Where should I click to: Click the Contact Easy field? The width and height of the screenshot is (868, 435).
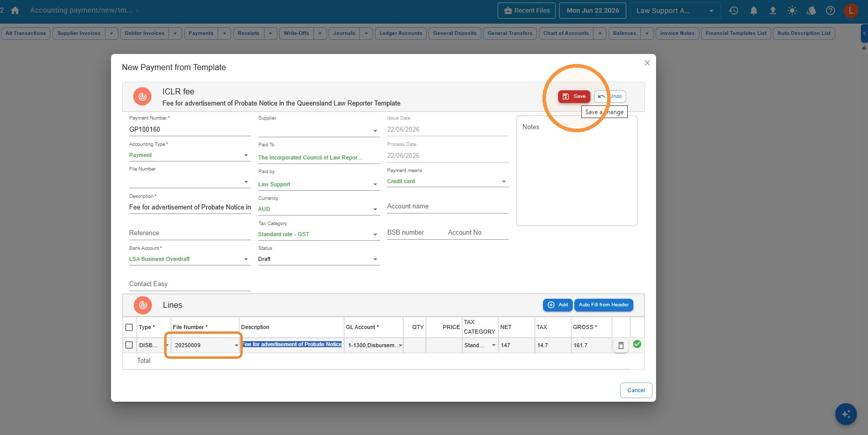pos(190,284)
